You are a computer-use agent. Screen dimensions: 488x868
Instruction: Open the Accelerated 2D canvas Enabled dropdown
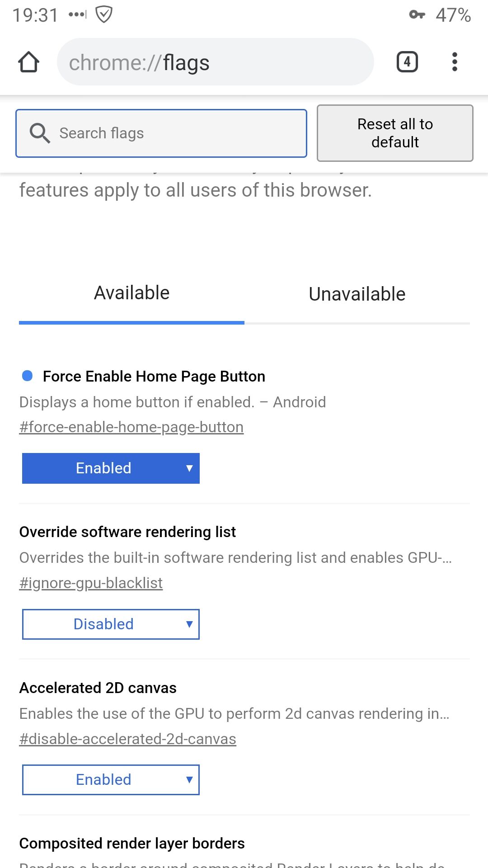[111, 780]
